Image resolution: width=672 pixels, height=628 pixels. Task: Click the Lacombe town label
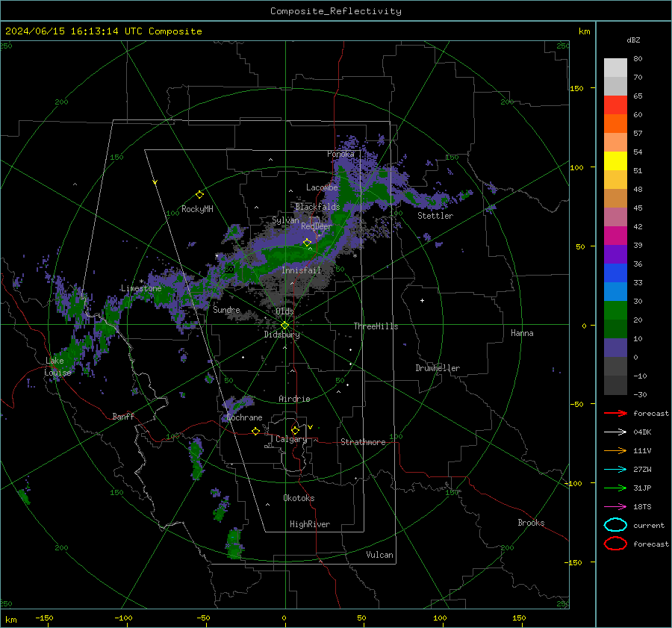coord(322,187)
